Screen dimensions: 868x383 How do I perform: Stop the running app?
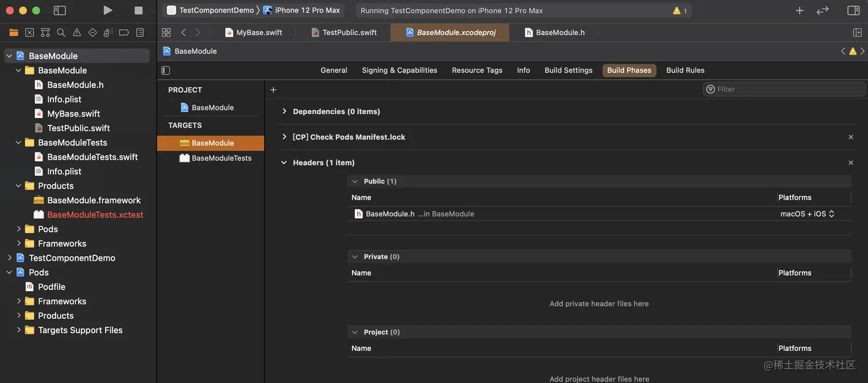[x=138, y=10]
